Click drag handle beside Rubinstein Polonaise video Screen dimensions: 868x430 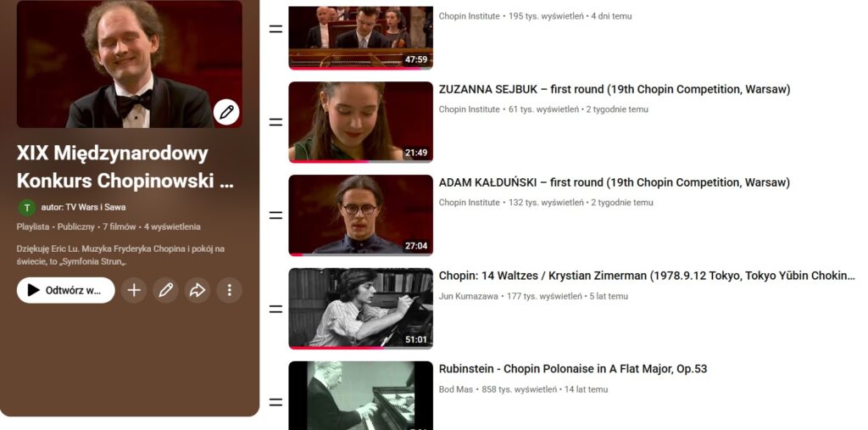pos(275,401)
